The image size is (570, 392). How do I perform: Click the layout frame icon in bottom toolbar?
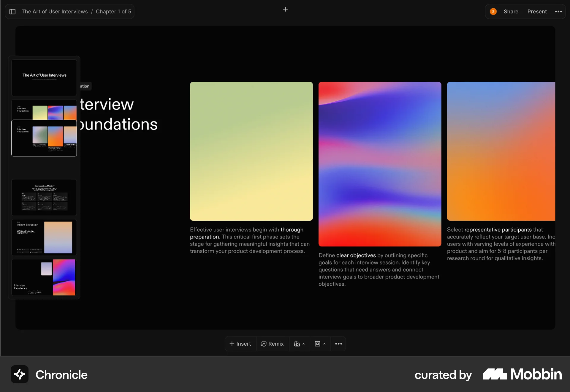pyautogui.click(x=318, y=344)
